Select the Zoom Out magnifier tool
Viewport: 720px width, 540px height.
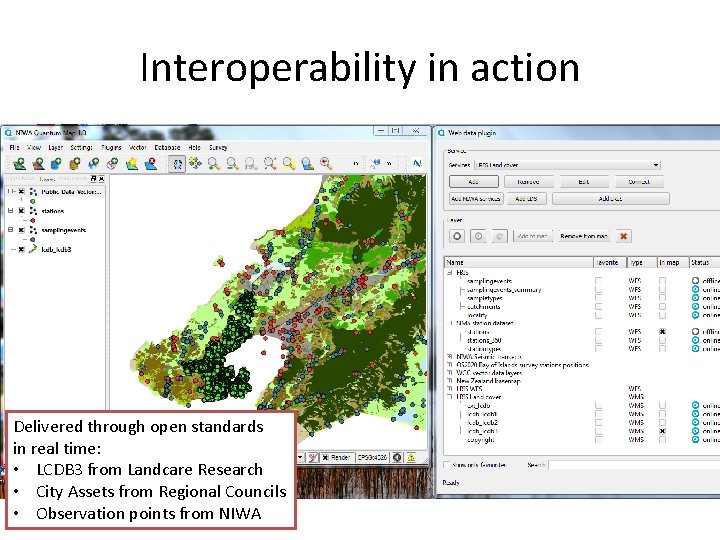pos(232,163)
